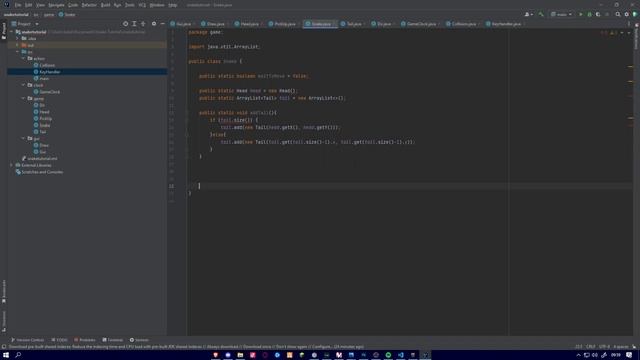Click the File Explorer icon in taskbar
The image size is (640, 360).
pos(240,355)
